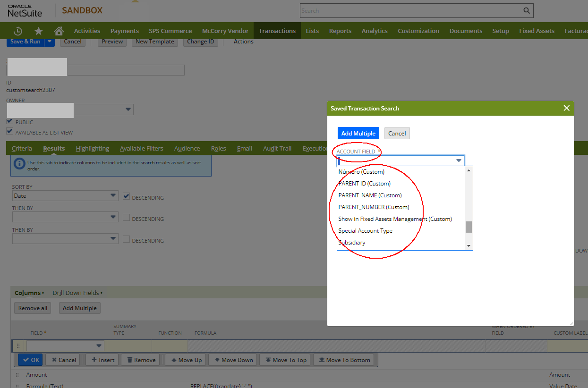Viewport: 588px width, 388px height.
Task: Click the OK button in column editor
Action: (30, 360)
